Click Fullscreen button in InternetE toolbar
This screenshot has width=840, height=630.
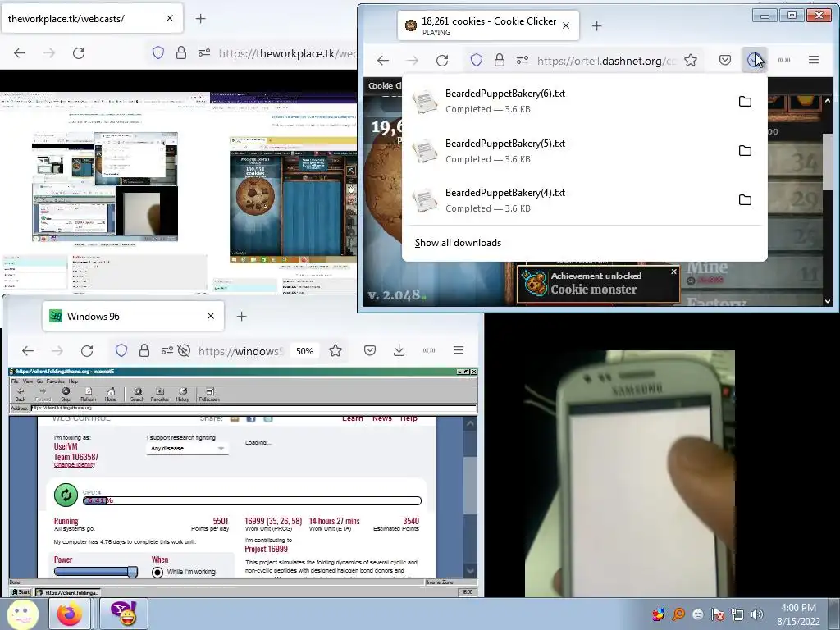(209, 395)
